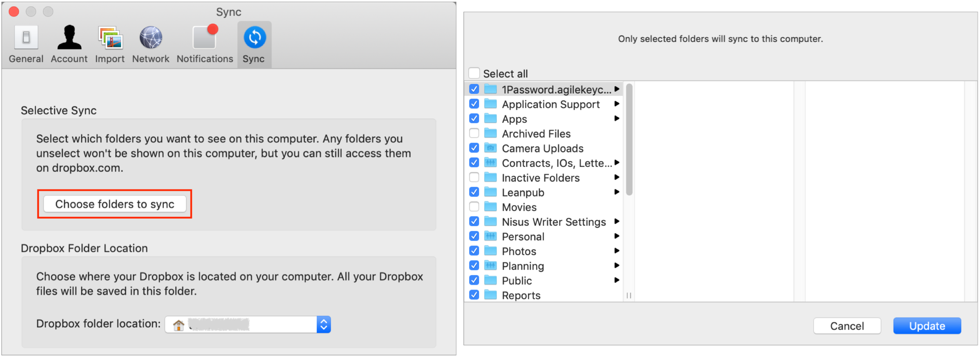Image resolution: width=980 pixels, height=357 pixels.
Task: Select the Archived Files folder name
Action: click(536, 134)
